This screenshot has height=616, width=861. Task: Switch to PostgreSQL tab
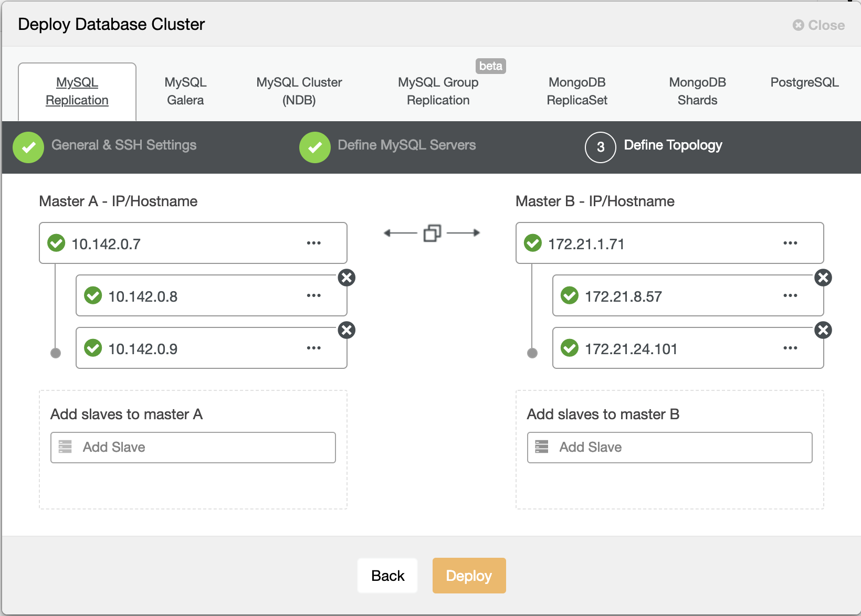(x=804, y=82)
